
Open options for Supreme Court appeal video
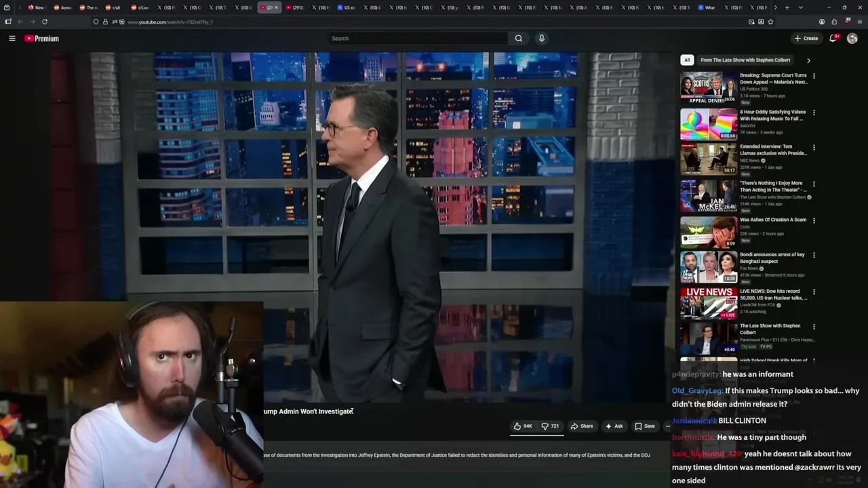(814, 76)
